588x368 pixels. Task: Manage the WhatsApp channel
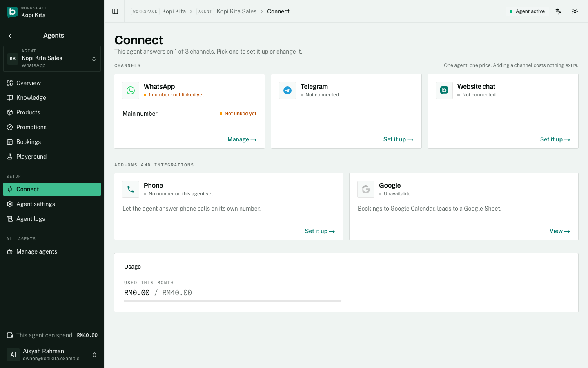tap(242, 139)
